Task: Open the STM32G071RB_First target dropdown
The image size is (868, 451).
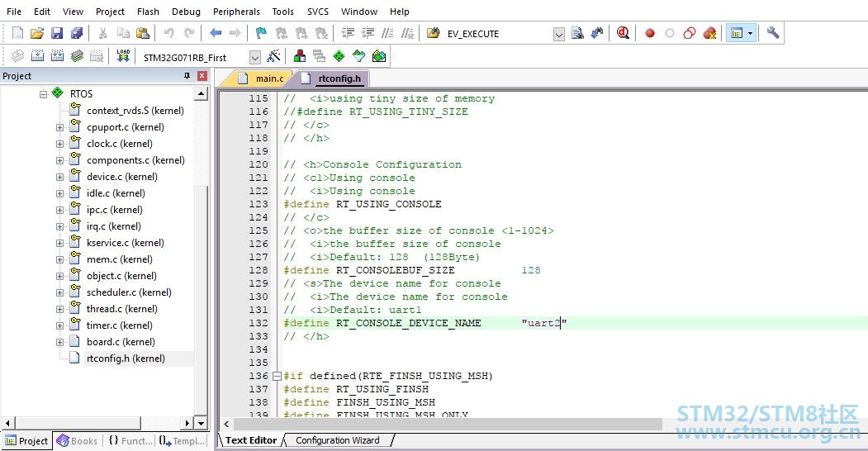Action: 254,57
